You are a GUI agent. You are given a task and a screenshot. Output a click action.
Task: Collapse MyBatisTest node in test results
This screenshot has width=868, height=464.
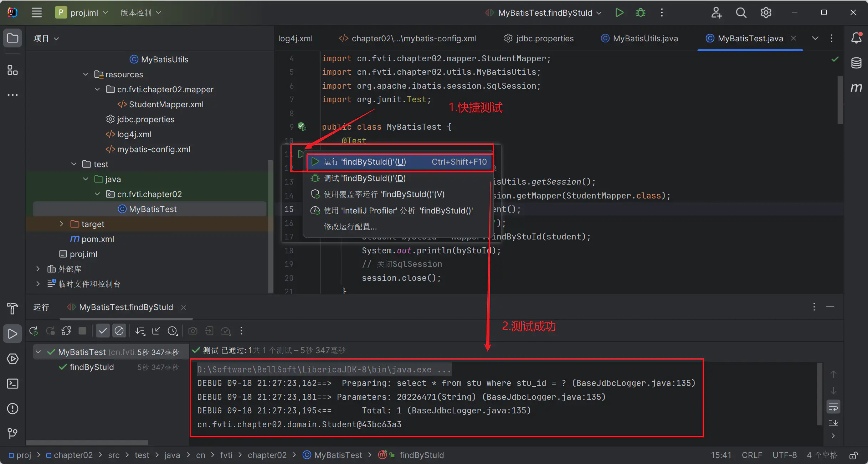point(38,352)
